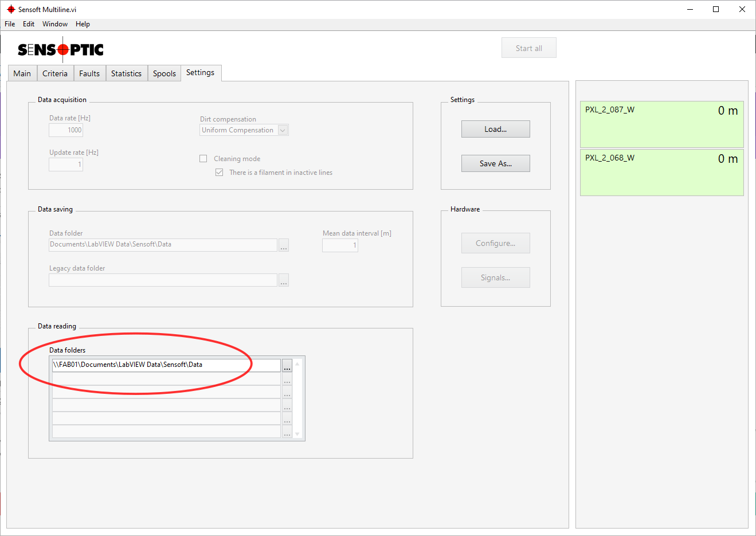Click the Sensoptic logo
This screenshot has width=756, height=536.
click(x=61, y=50)
